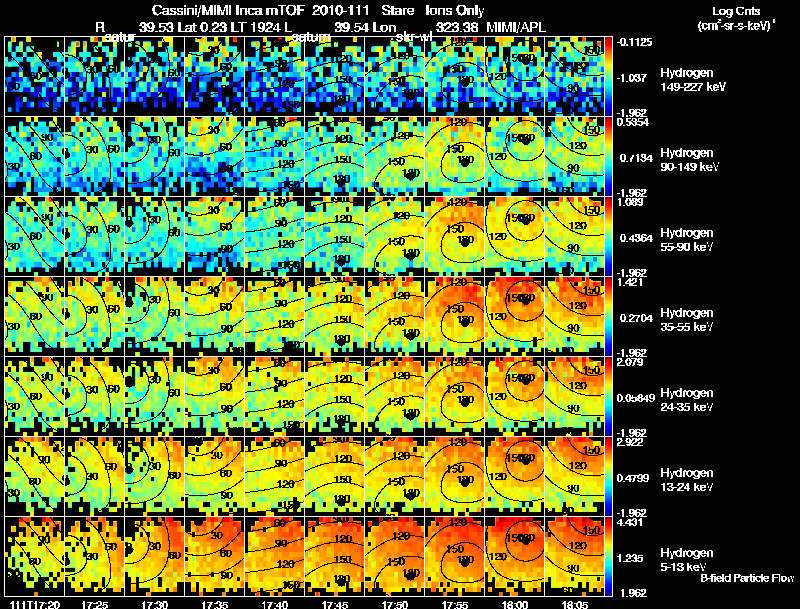
Task: Select the 0.4799 color scale value
Action: (633, 478)
